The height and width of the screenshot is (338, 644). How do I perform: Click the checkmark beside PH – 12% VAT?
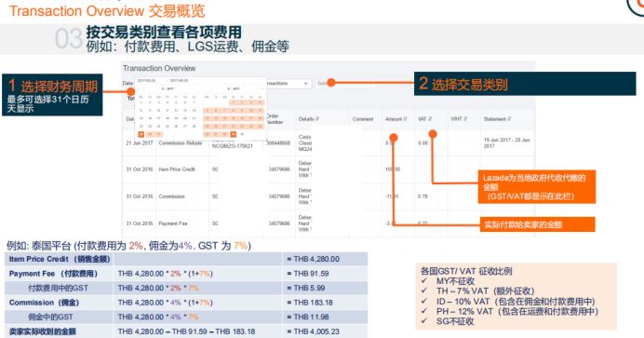pyautogui.click(x=424, y=311)
